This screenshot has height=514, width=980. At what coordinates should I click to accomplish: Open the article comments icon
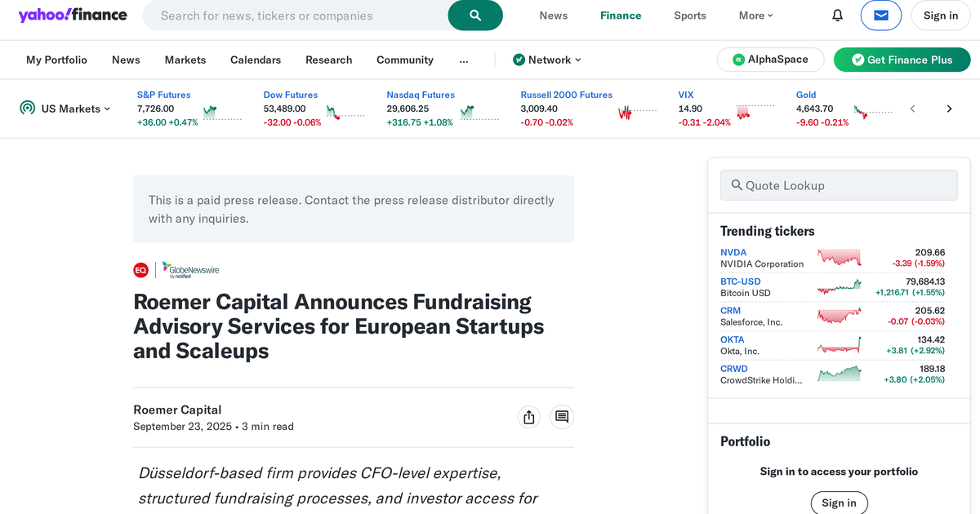[x=562, y=417]
